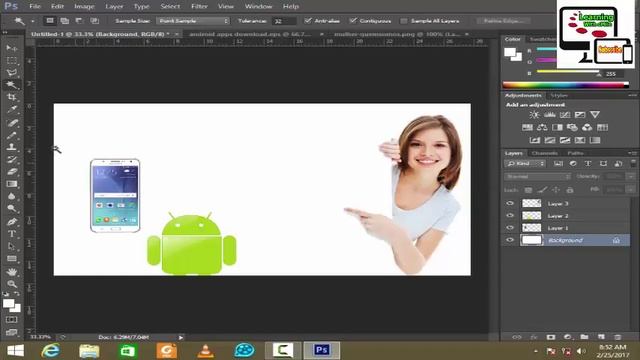Viewport: 640px width, 360px height.
Task: Select the Path Selection tool
Action: pos(11,246)
